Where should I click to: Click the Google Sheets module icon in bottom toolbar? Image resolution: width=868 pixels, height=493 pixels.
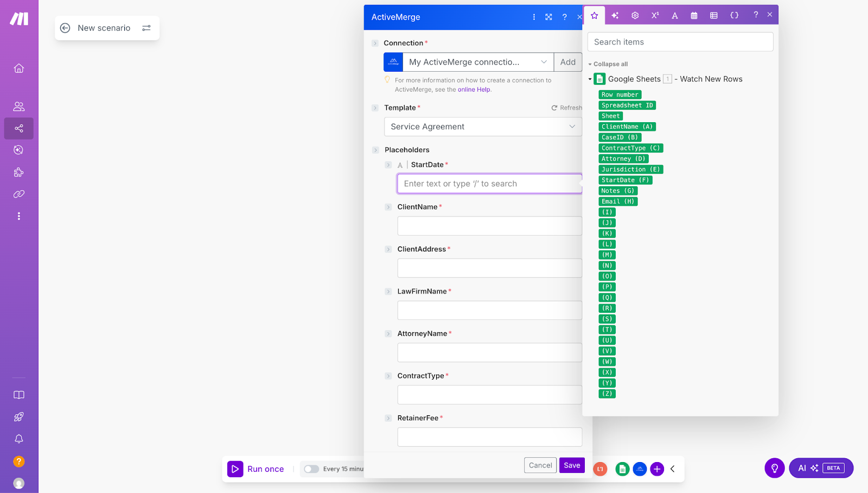click(622, 469)
